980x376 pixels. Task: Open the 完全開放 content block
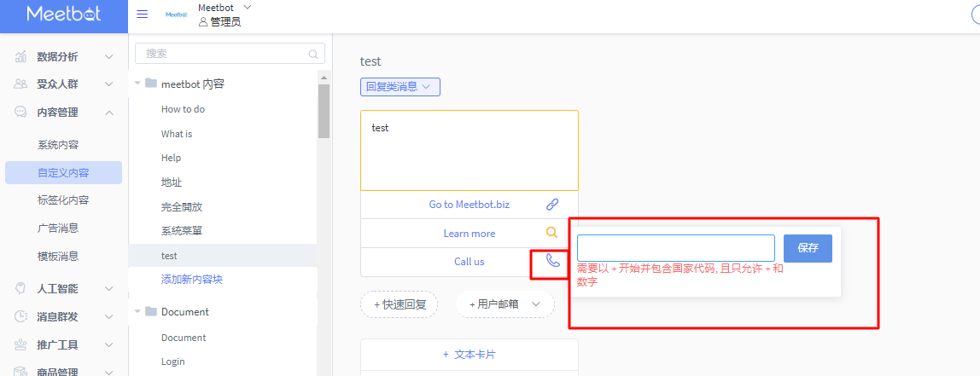tap(182, 206)
